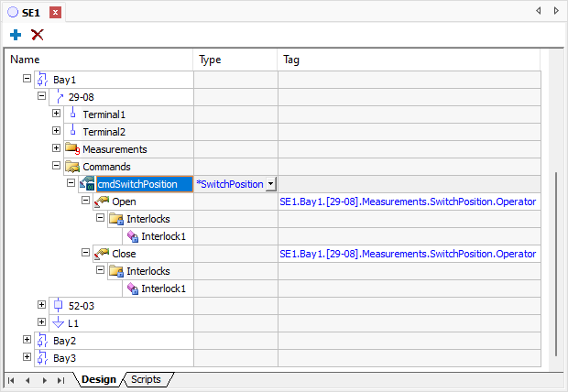The width and height of the screenshot is (568, 392).
Task: Expand the Bay3 node
Action: point(27,356)
